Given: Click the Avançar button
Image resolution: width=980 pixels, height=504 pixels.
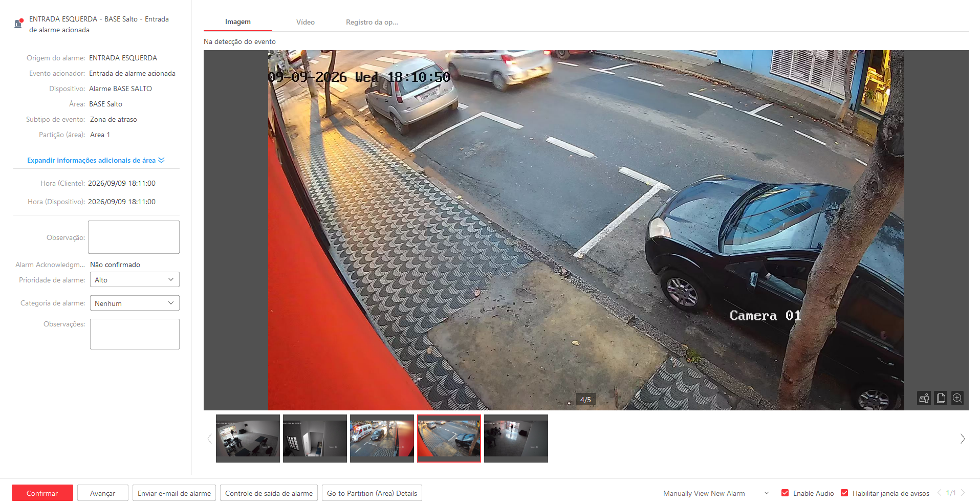Looking at the screenshot, I should point(103,493).
